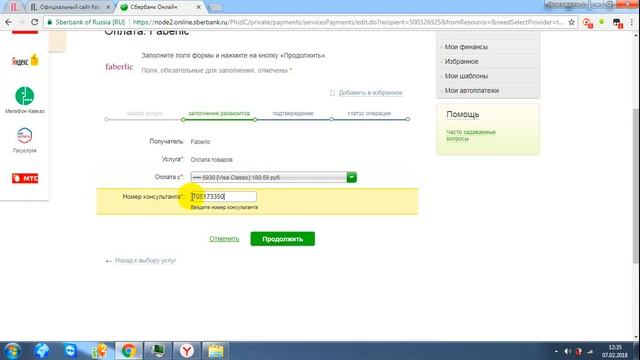Open 'Мои шаблоны' menu item
640x360 pixels.
pos(466,76)
